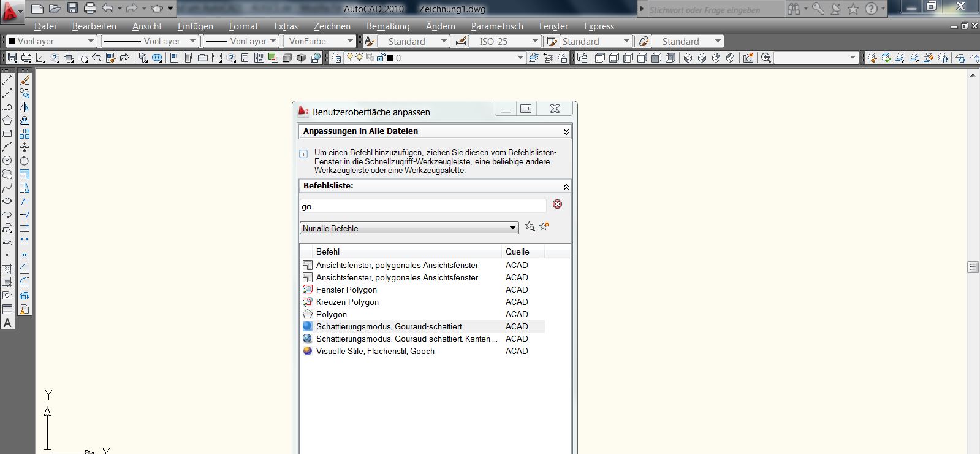The width and height of the screenshot is (980, 454).
Task: Select the Ellipse draw tool
Action: click(x=7, y=201)
